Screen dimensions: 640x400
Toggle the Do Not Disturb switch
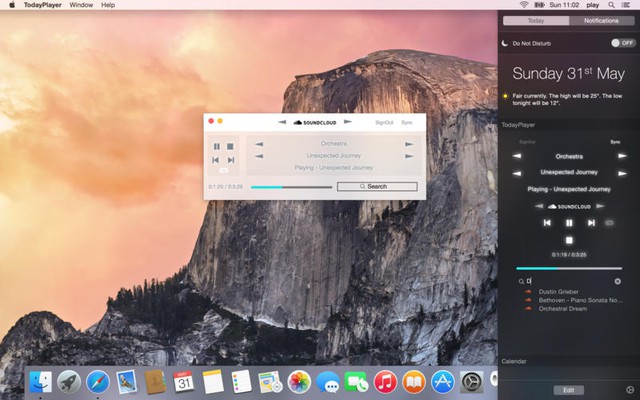622,43
